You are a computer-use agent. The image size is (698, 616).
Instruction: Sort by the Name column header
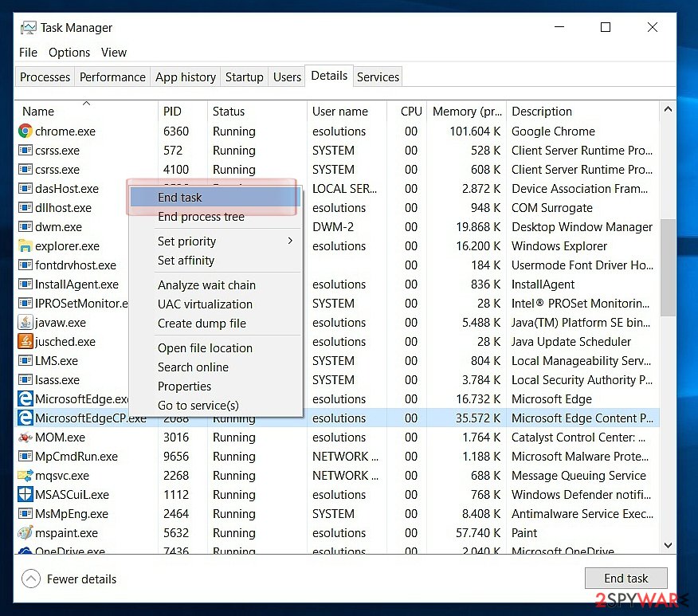(x=38, y=112)
